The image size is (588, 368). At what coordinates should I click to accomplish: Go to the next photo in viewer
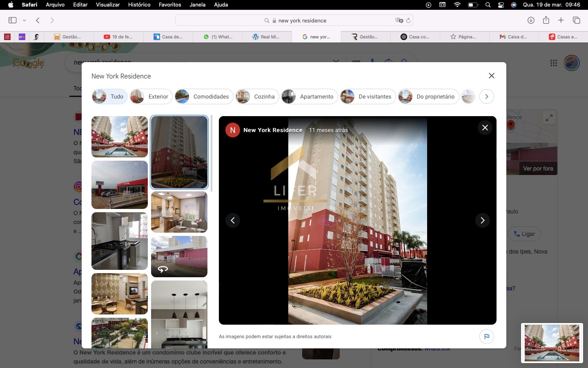[x=482, y=220]
